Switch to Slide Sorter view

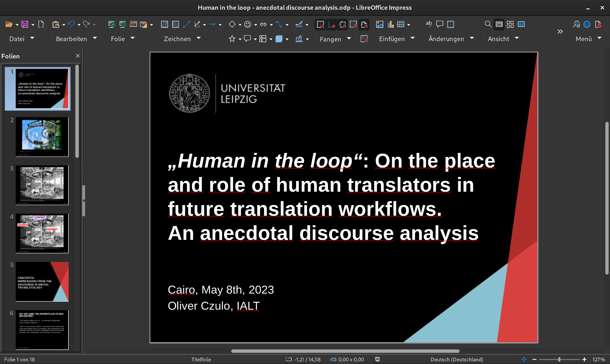coord(510,24)
